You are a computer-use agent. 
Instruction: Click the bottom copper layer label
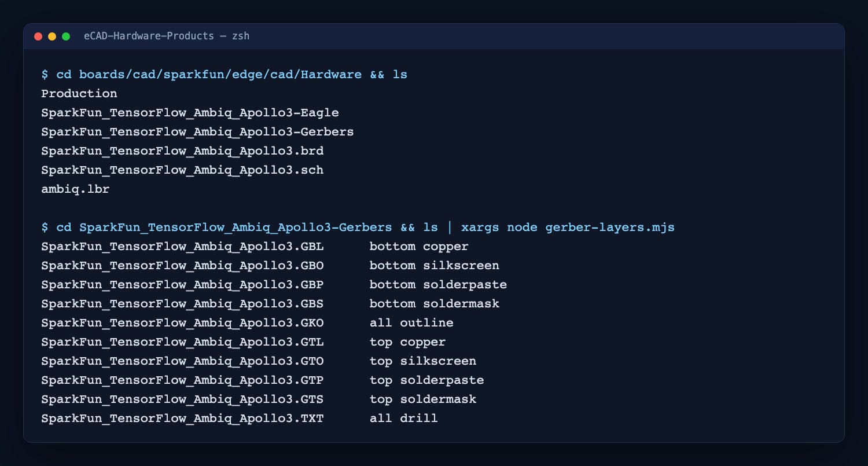pyautogui.click(x=419, y=247)
